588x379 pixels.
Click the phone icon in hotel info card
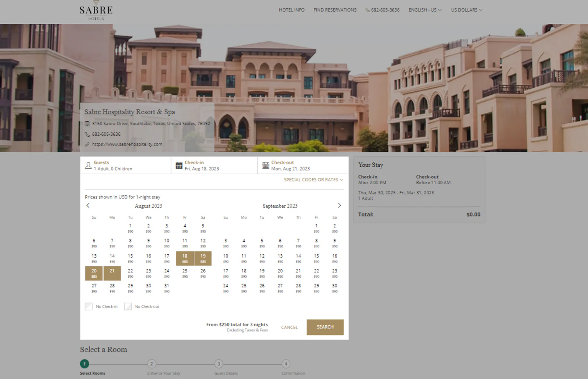[x=87, y=134]
